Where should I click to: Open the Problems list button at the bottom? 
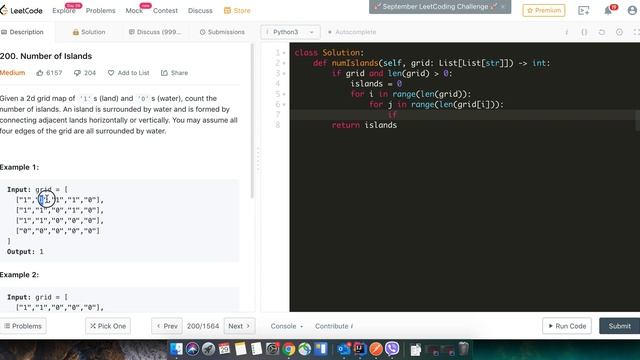[23, 326]
